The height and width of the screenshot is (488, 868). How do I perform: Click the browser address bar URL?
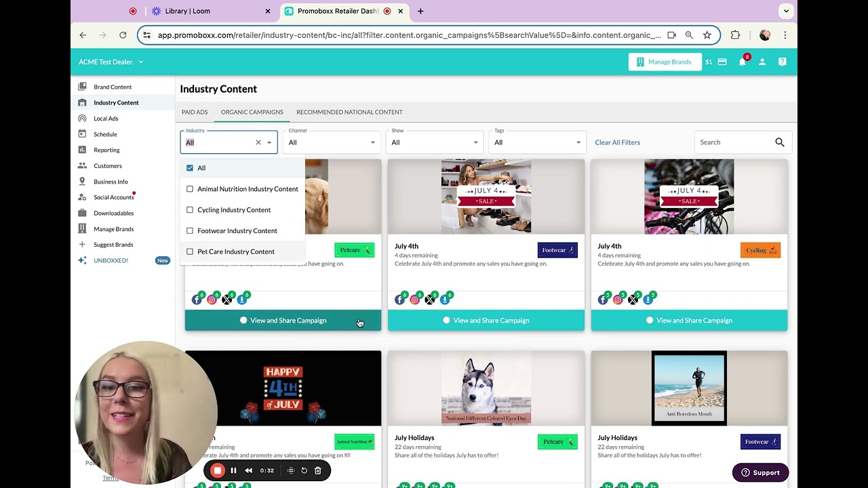(x=409, y=35)
